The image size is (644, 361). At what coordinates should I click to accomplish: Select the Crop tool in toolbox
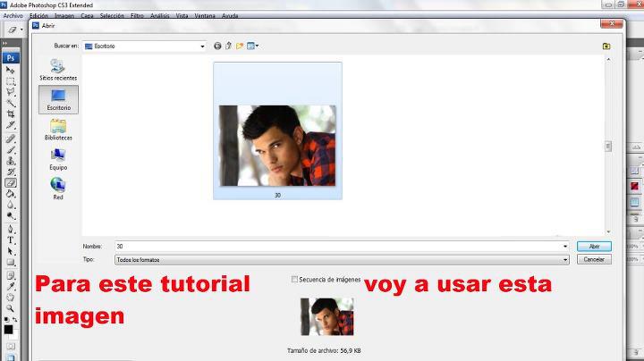(x=11, y=113)
